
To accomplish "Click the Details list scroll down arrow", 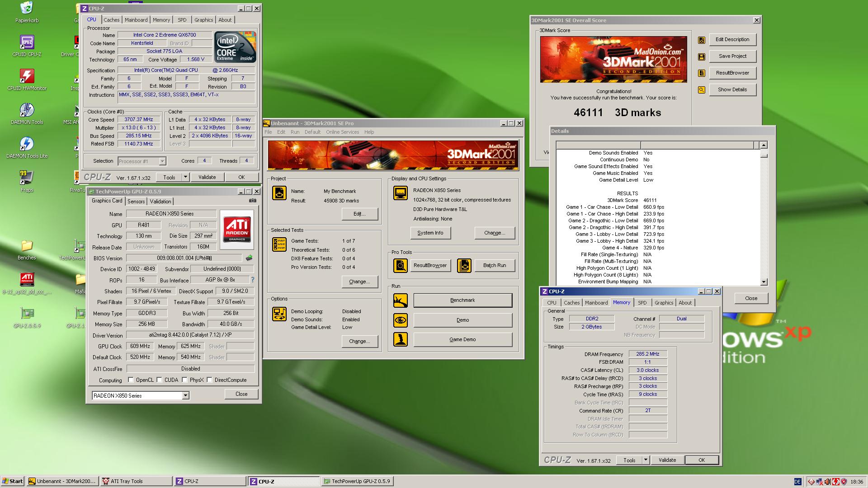I will point(764,282).
